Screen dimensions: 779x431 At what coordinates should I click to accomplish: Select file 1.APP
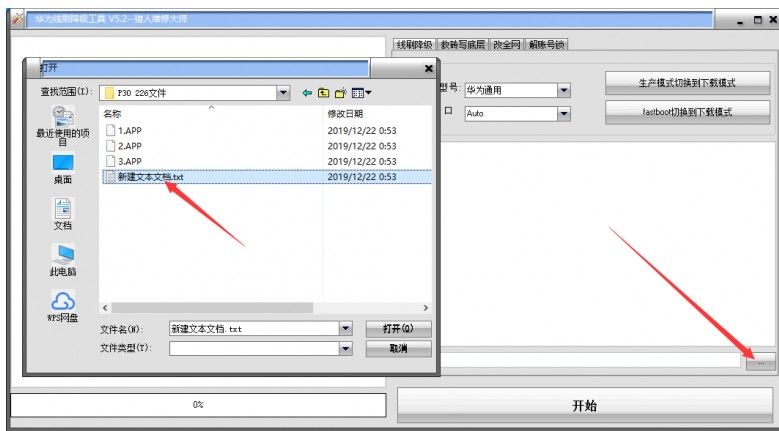[130, 131]
